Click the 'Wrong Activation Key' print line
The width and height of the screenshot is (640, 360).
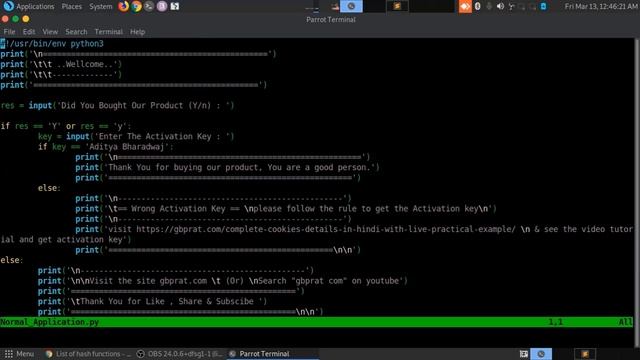click(x=286, y=209)
